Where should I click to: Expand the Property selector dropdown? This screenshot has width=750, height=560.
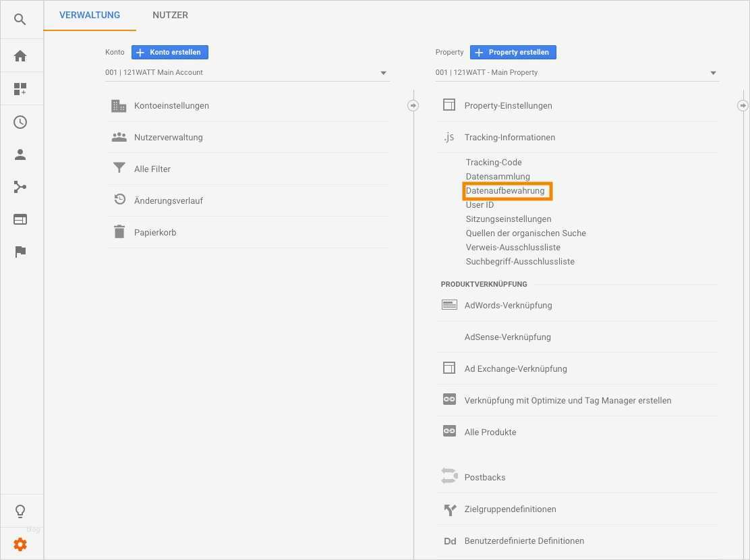712,72
